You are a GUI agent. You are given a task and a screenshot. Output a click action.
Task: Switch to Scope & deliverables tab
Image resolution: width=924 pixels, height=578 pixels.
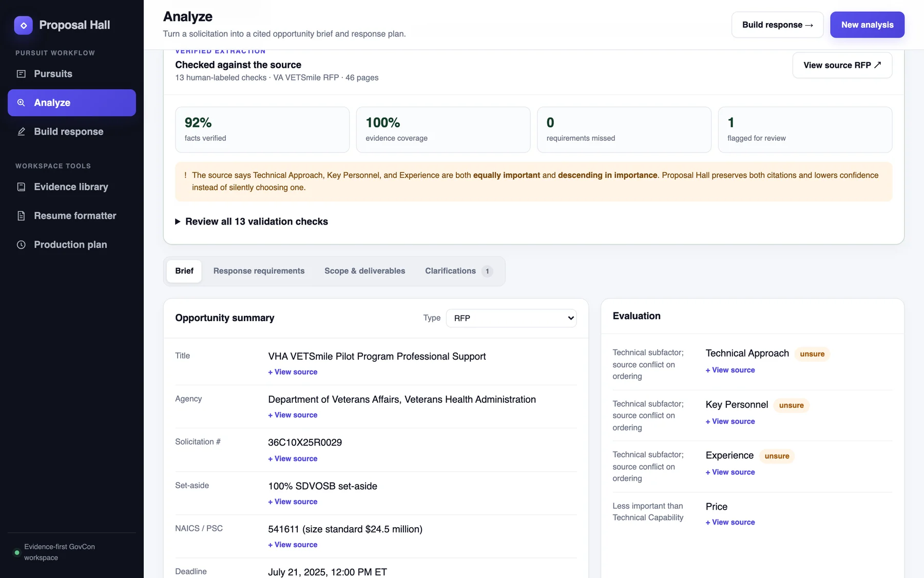pos(364,271)
